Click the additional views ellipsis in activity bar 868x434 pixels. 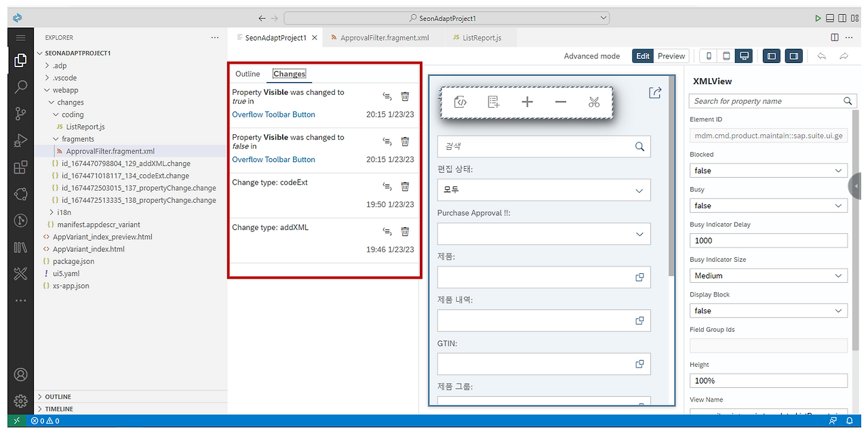click(x=20, y=300)
